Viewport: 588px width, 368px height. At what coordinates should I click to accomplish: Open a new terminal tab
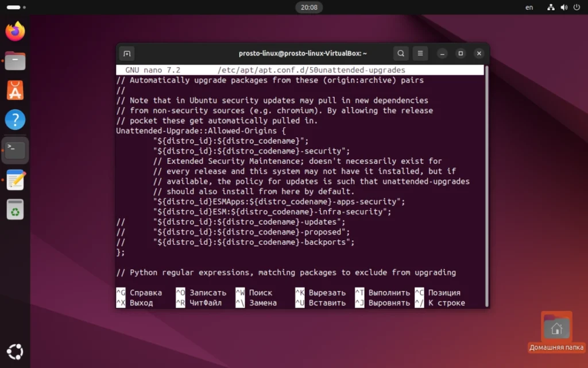click(127, 53)
